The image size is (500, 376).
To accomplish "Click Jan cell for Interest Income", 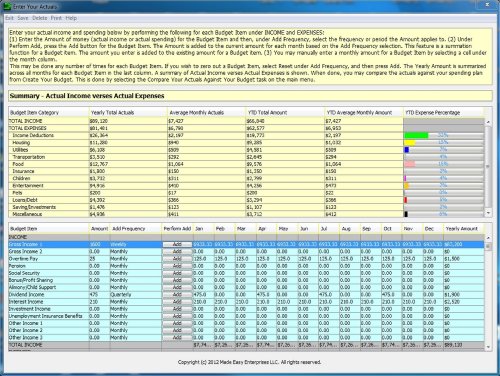I will tap(203, 302).
